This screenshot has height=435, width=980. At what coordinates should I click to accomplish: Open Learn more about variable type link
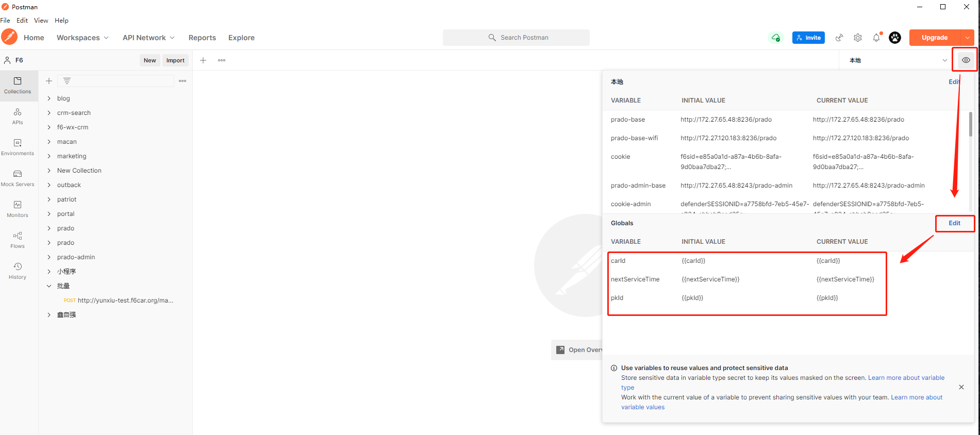[906, 378]
